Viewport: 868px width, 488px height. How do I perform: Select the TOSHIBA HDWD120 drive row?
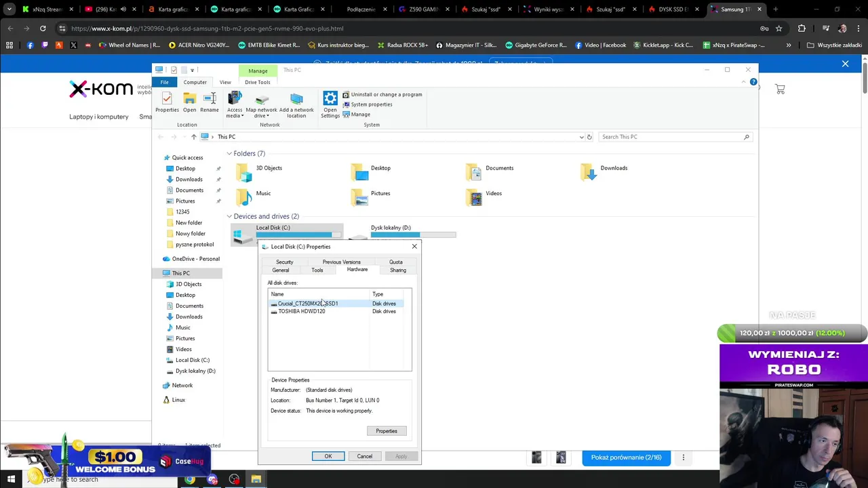coord(337,311)
